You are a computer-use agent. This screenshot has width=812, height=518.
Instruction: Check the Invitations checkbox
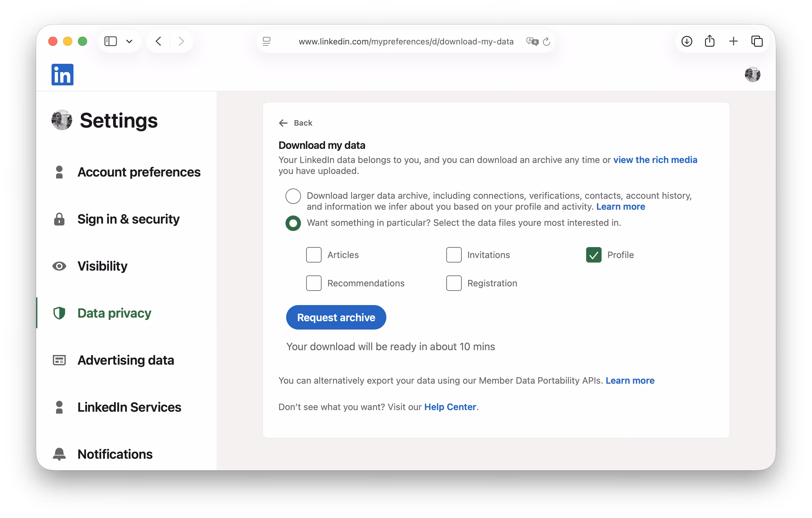point(454,255)
